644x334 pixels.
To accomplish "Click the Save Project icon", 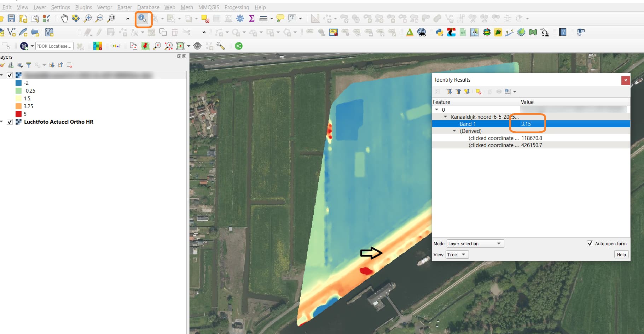I will point(12,18).
